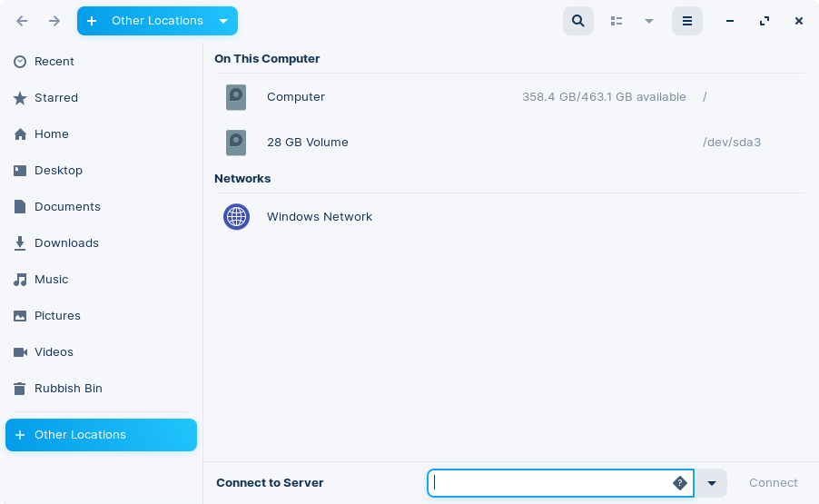Open the Computer drive entry
Screen dimensions: 819x504
[296, 97]
